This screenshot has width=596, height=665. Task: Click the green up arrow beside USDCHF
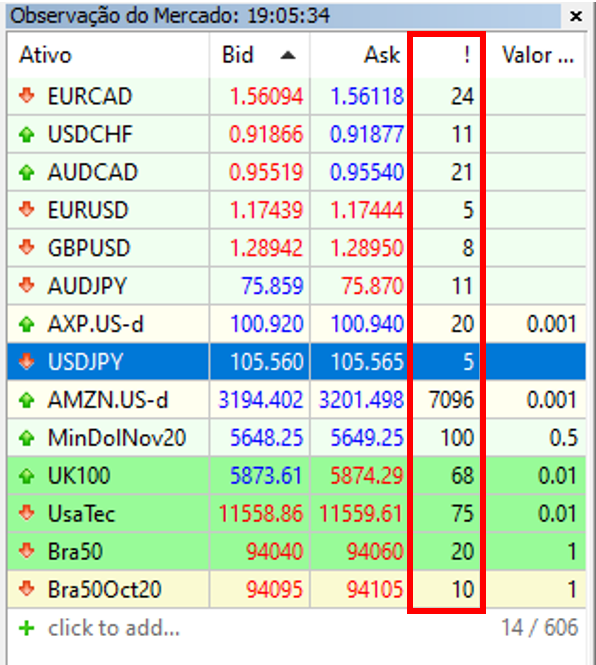pyautogui.click(x=27, y=134)
